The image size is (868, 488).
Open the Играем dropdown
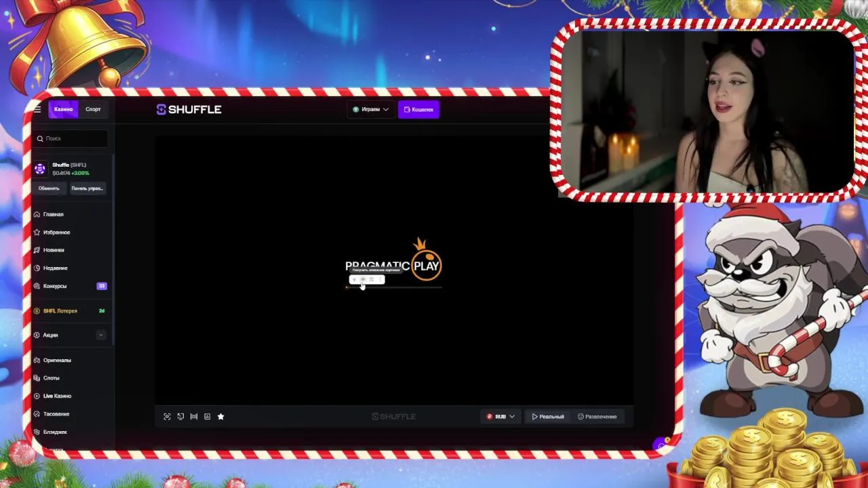[371, 109]
